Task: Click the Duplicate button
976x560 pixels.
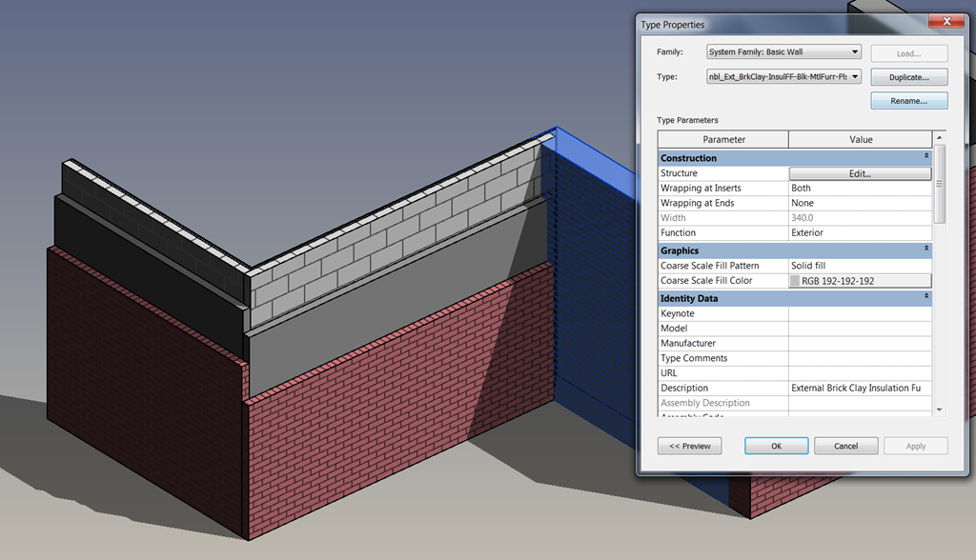Action: pos(908,77)
